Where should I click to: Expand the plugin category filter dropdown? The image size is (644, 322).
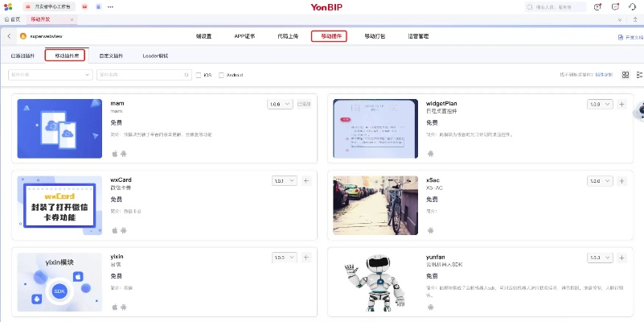[50, 75]
